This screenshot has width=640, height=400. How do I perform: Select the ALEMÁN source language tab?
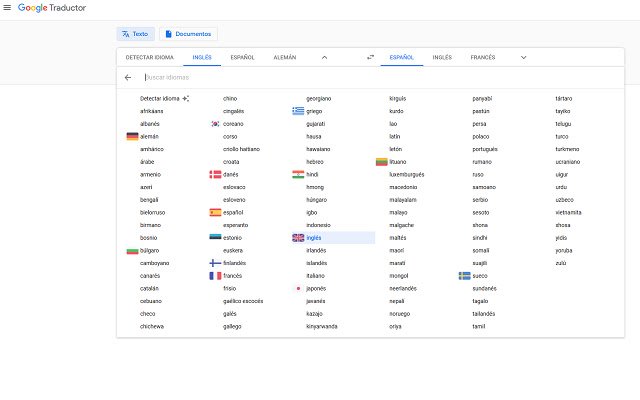click(285, 57)
